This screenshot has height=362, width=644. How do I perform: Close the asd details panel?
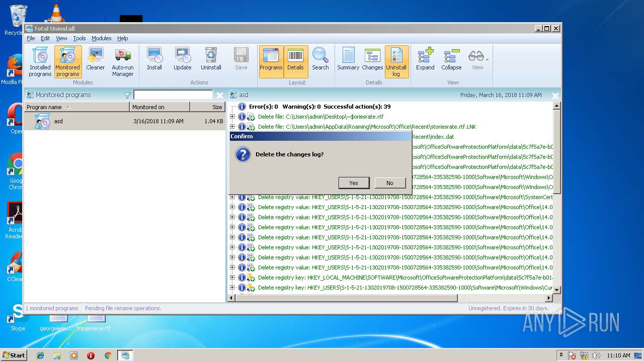coord(555,96)
